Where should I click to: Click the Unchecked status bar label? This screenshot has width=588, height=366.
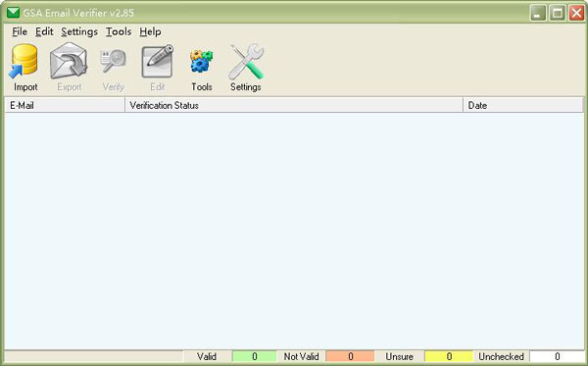(502, 356)
